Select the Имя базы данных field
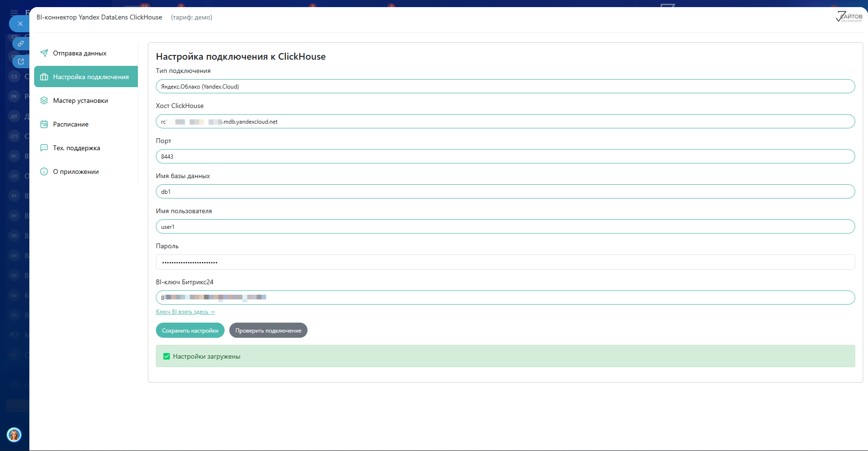 click(x=505, y=191)
